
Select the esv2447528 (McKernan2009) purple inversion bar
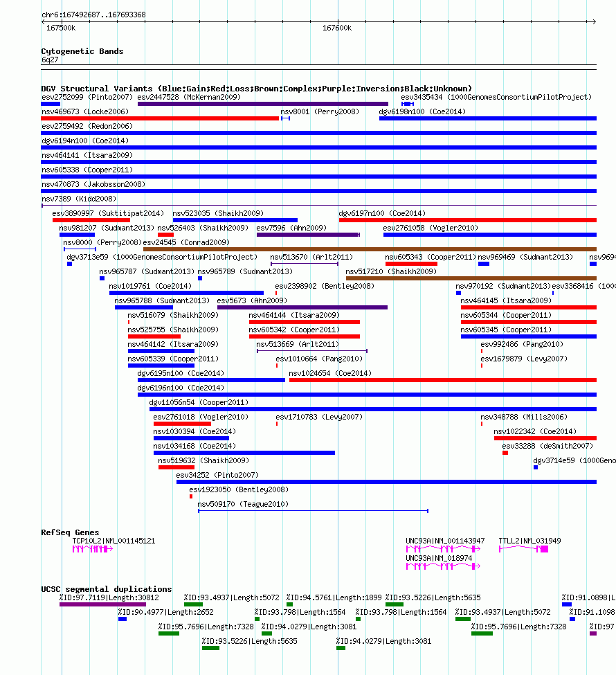point(262,104)
